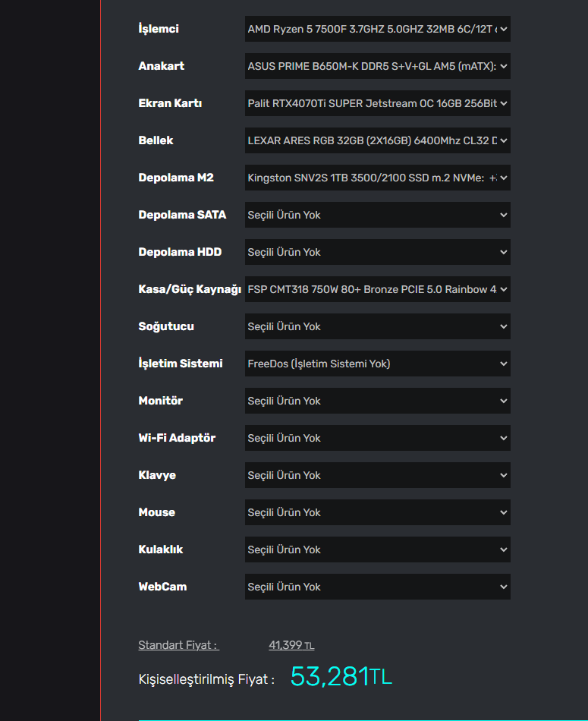Click the Bellek row label
The height and width of the screenshot is (721, 588).
click(156, 140)
